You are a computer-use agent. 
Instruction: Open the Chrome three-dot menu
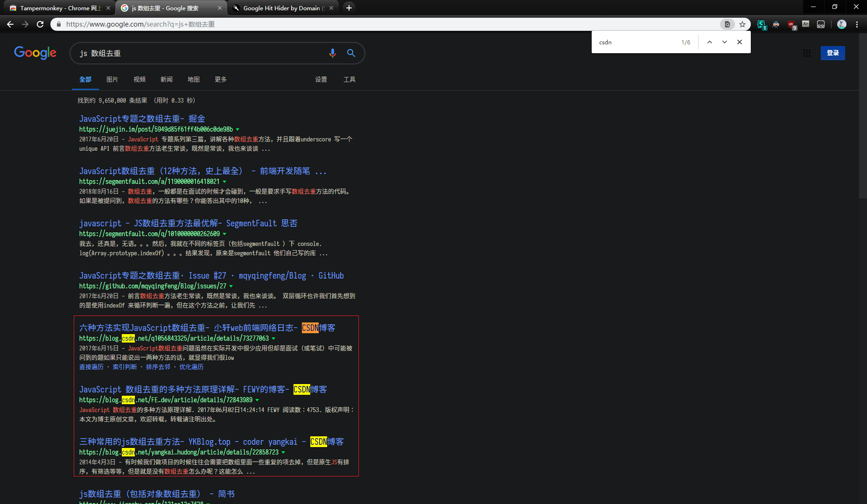pos(857,24)
